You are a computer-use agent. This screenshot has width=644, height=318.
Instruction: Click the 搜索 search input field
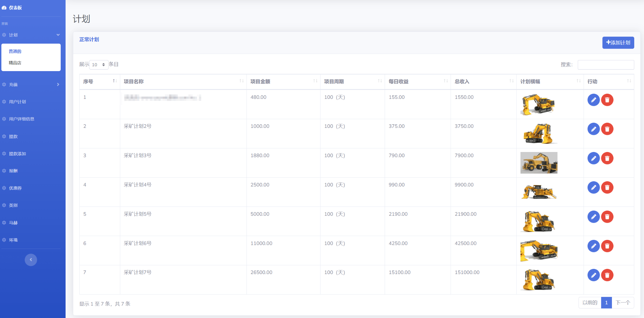pyautogui.click(x=606, y=65)
